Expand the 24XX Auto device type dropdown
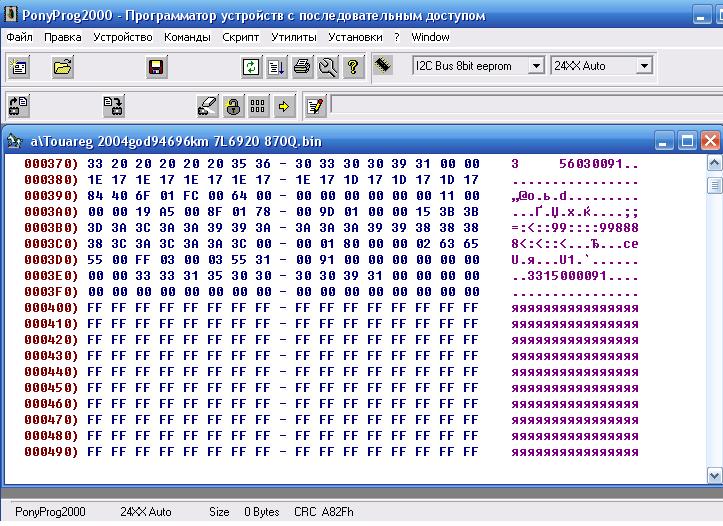 click(x=644, y=66)
